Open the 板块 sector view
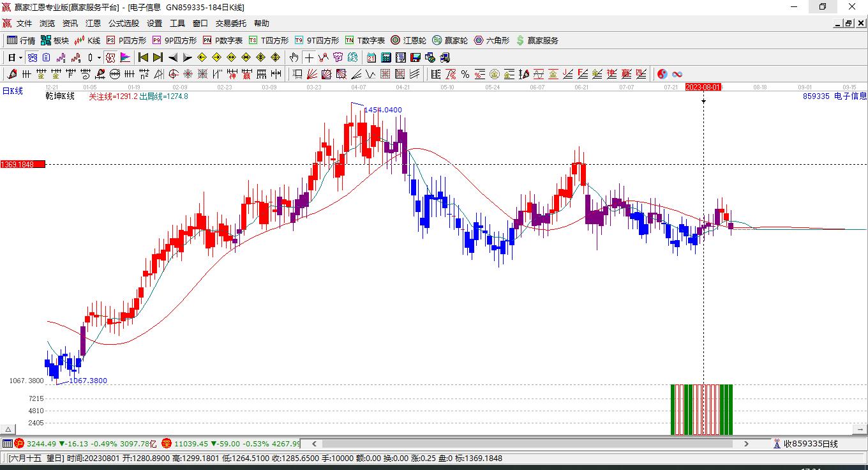Screen dimensions: 868x470 [55, 40]
